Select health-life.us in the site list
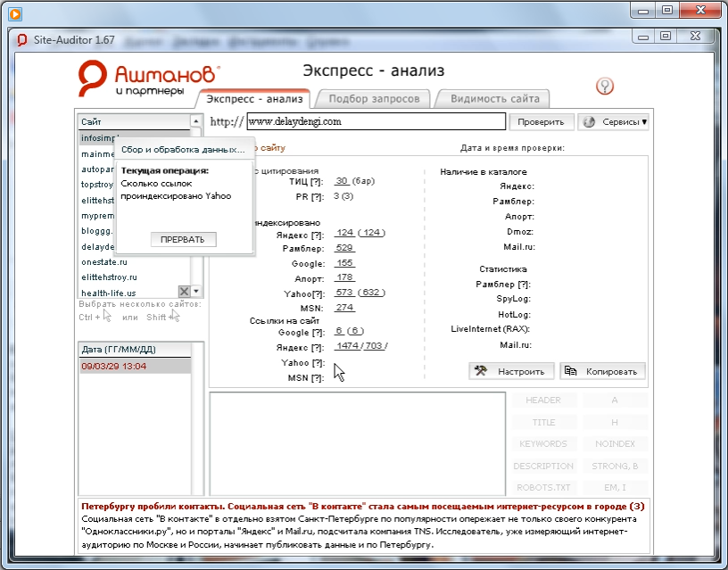 pos(109,293)
